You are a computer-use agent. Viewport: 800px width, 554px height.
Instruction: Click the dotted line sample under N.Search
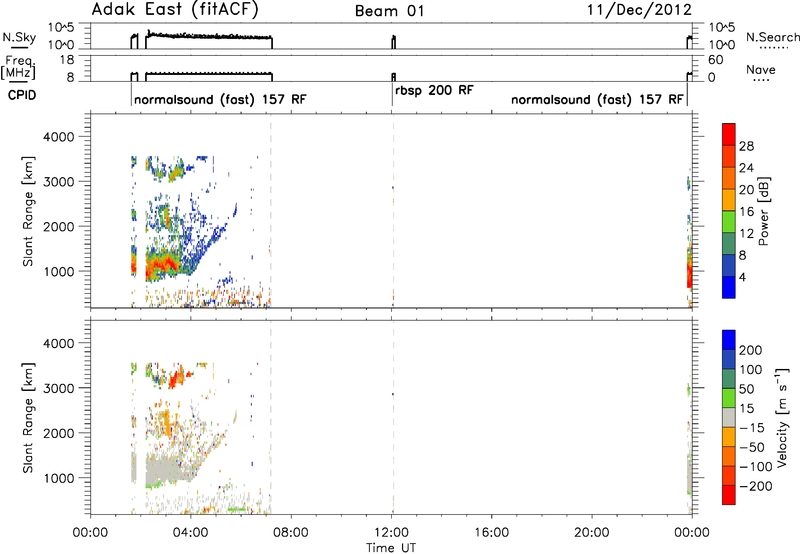772,48
